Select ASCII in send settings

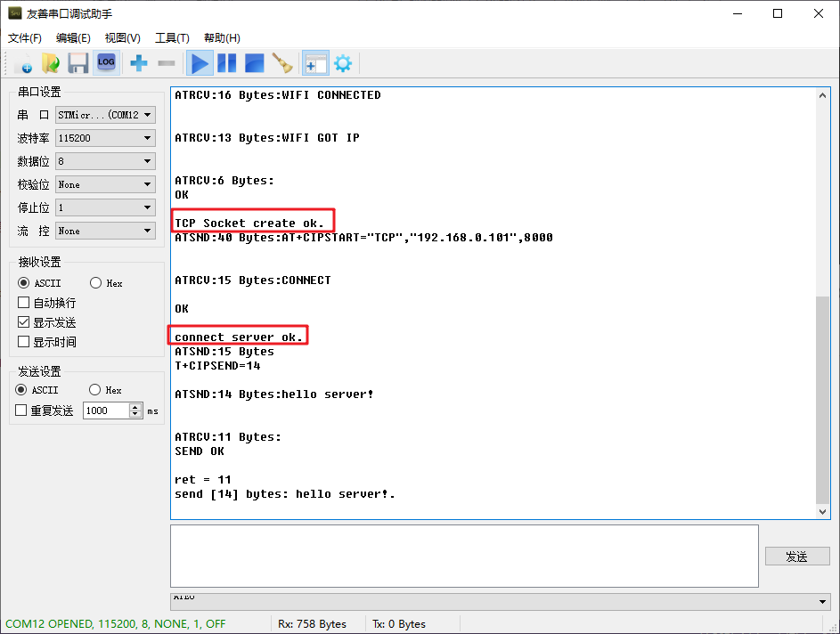pyautogui.click(x=20, y=390)
